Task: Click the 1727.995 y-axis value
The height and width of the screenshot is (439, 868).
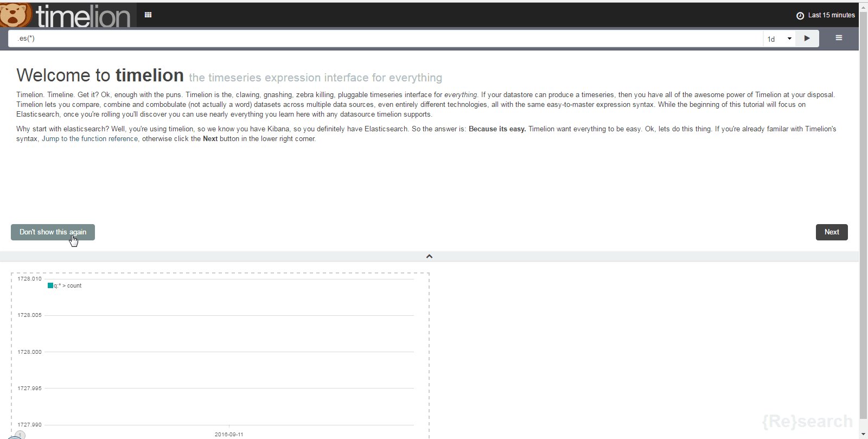Action: coord(29,389)
